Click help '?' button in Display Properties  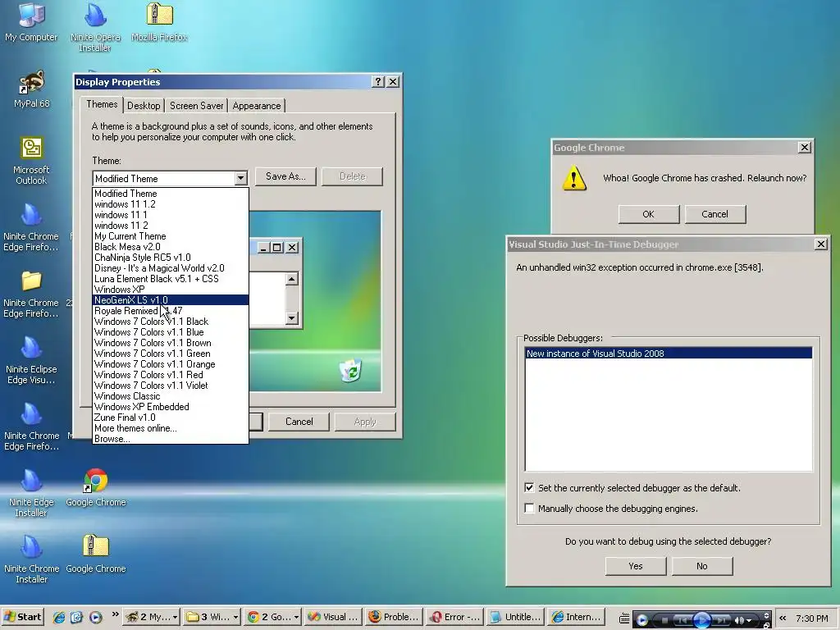(378, 81)
